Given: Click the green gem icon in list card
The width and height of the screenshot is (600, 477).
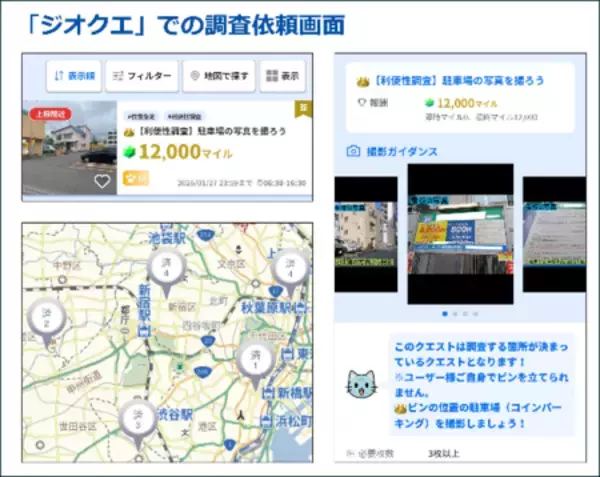Looking at the screenshot, I should [129, 152].
